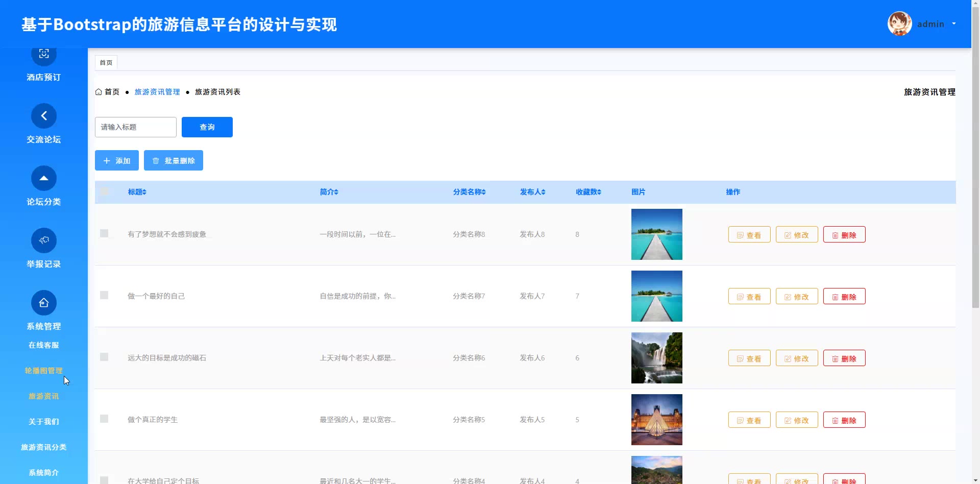The width and height of the screenshot is (980, 484).
Task: Open the 举报记录 report records icon
Action: click(44, 240)
